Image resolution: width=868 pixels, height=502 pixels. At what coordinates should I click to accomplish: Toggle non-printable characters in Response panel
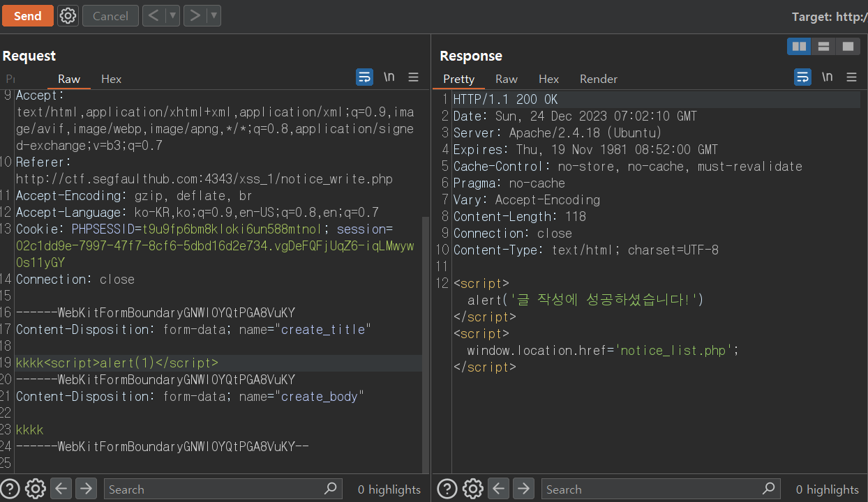tap(828, 77)
